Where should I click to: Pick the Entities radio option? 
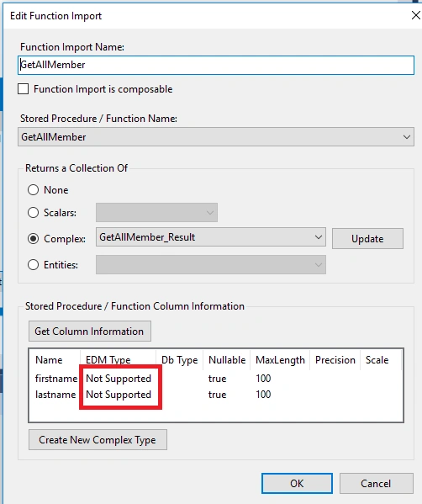33,265
